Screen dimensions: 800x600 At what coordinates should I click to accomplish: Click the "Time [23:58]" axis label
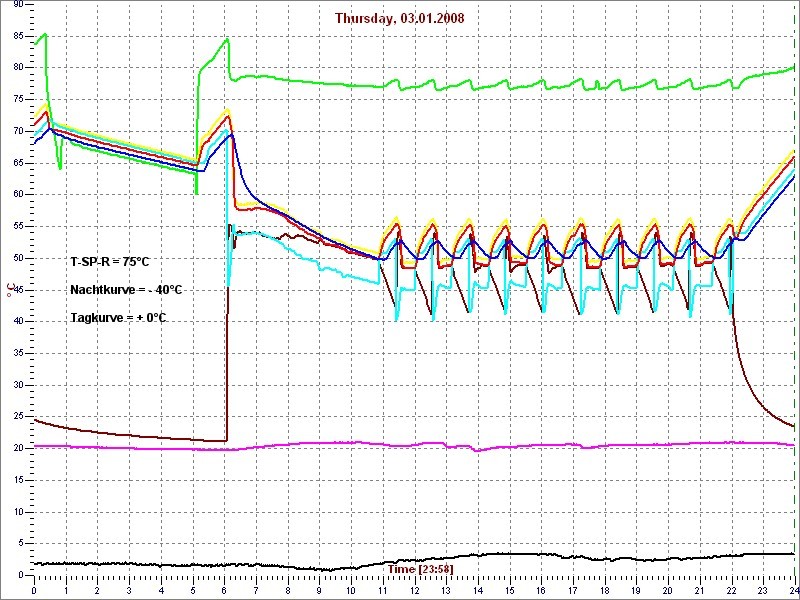tap(421, 568)
